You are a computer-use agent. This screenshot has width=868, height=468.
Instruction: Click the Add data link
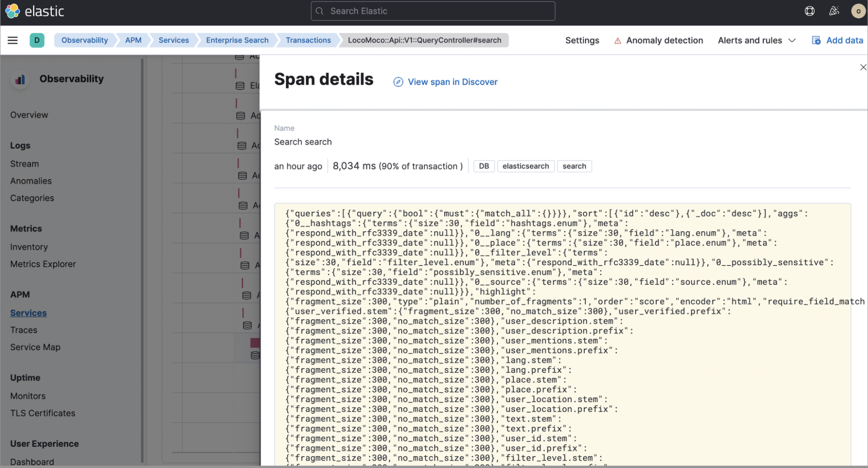[844, 40]
